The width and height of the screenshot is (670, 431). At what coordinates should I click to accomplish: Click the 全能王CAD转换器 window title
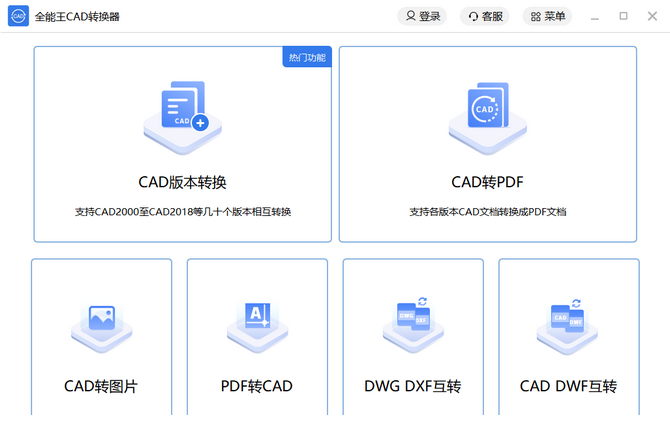tap(77, 17)
